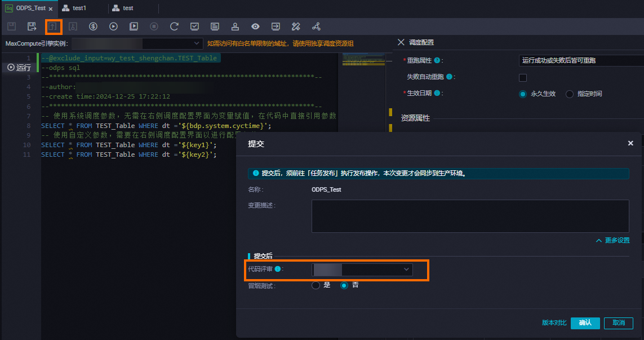Click the Save As icon
Viewport: 644px width, 340px height.
32,27
